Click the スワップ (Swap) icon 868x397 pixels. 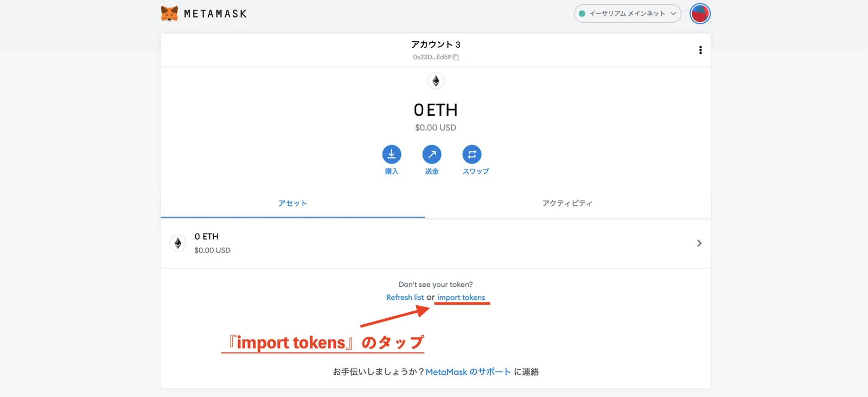point(472,154)
